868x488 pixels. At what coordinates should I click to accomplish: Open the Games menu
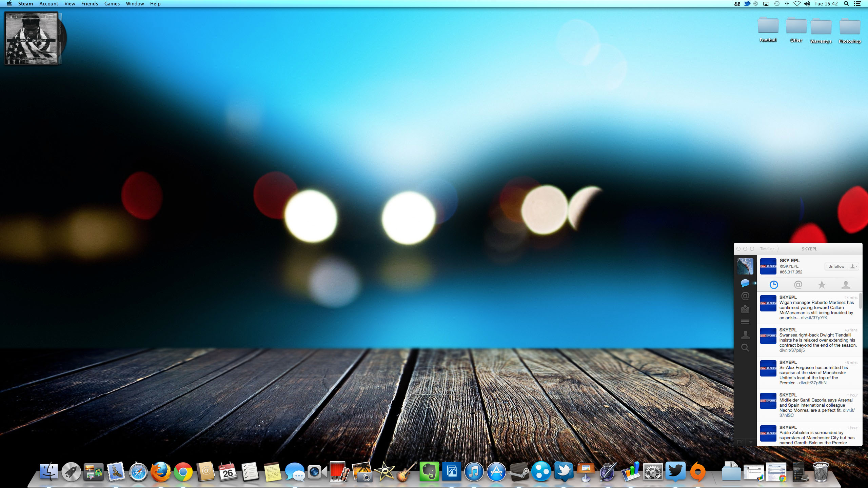tap(112, 4)
